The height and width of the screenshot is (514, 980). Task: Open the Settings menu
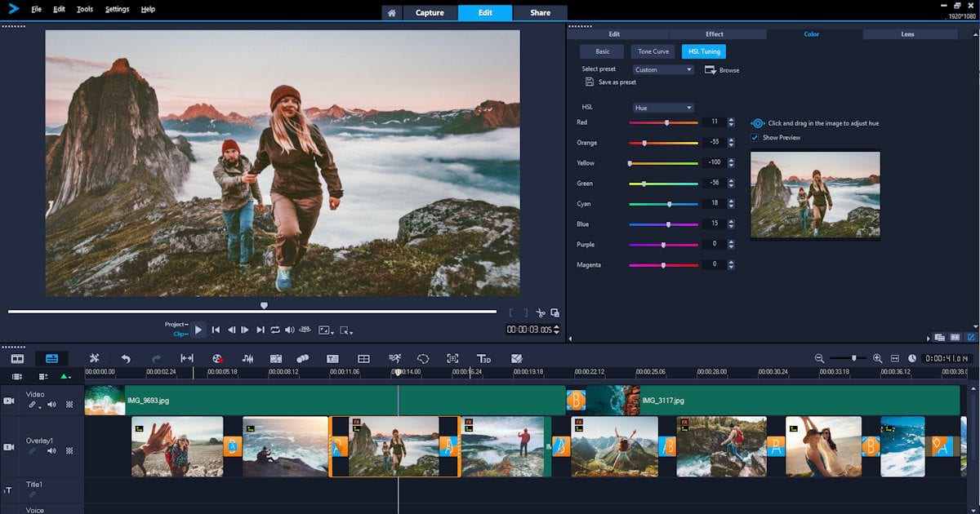point(117,9)
